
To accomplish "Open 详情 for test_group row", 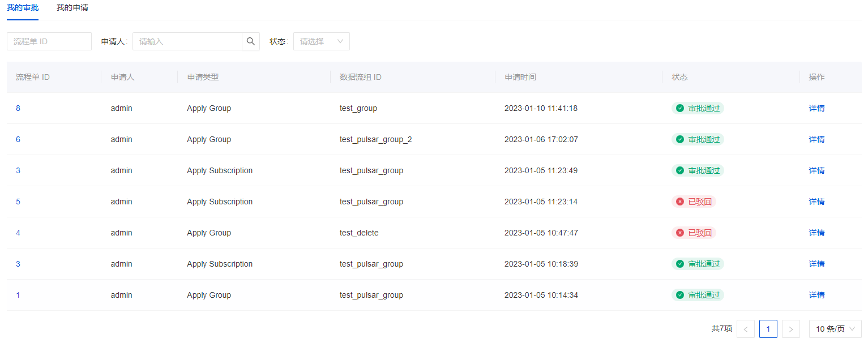I will click(816, 108).
